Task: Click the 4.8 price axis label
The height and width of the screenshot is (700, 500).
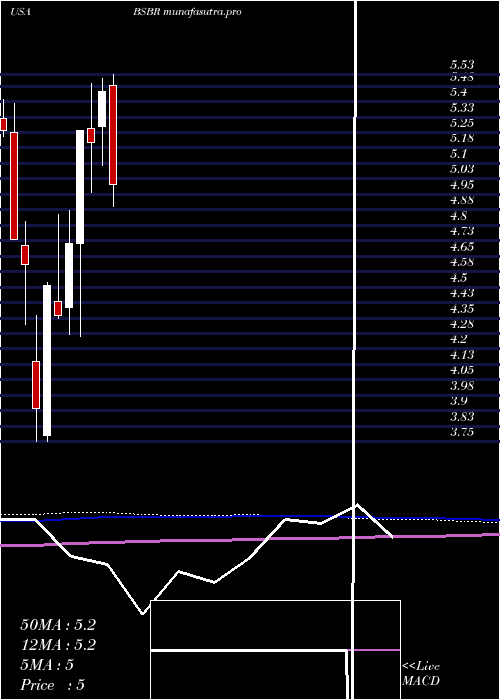Action: coord(458,216)
